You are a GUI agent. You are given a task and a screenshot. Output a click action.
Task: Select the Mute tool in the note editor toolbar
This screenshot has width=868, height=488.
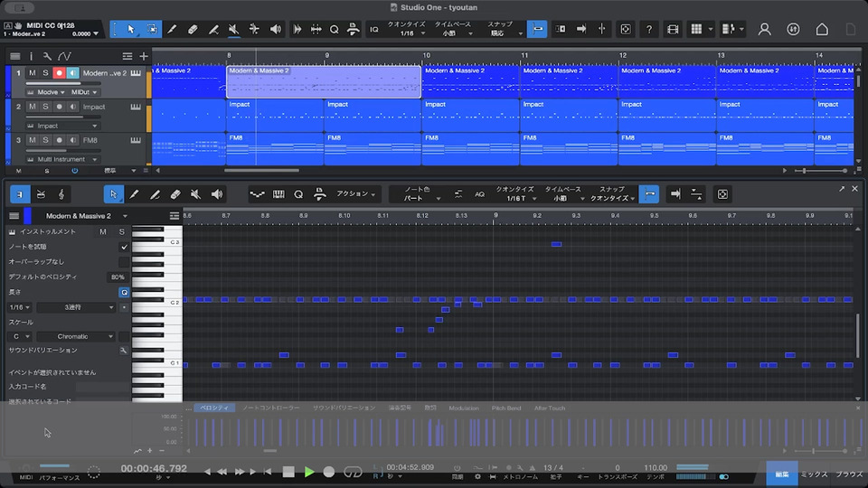coord(196,194)
